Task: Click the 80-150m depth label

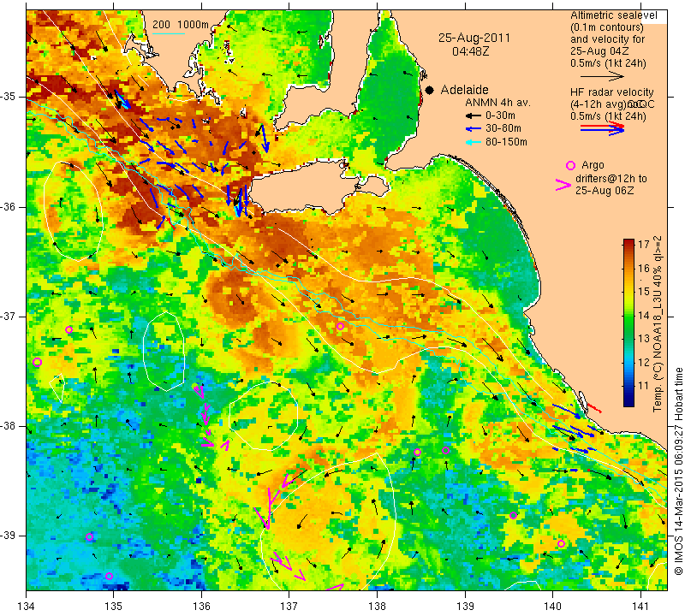Action: point(506,142)
